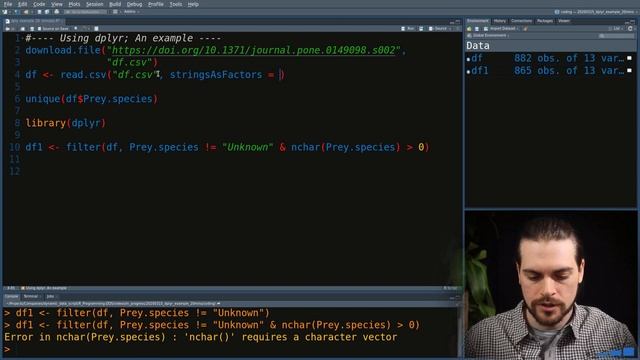Click the New File icon in main toolbar
Image resolution: width=640 pixels, height=360 pixels.
point(5,12)
